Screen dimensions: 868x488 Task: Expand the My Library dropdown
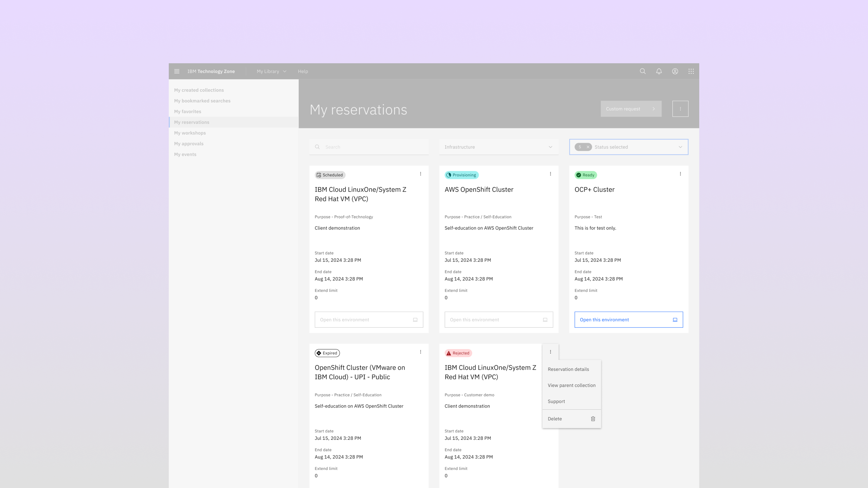(272, 71)
